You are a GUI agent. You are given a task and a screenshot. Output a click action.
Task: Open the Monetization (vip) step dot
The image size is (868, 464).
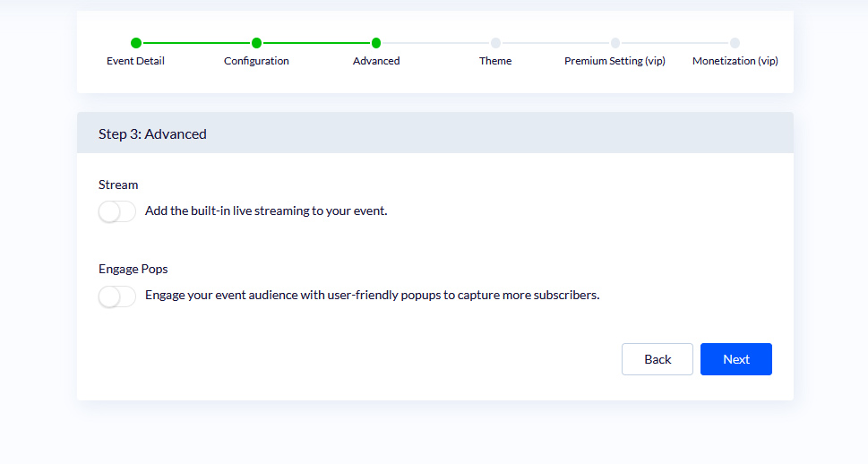pos(735,43)
